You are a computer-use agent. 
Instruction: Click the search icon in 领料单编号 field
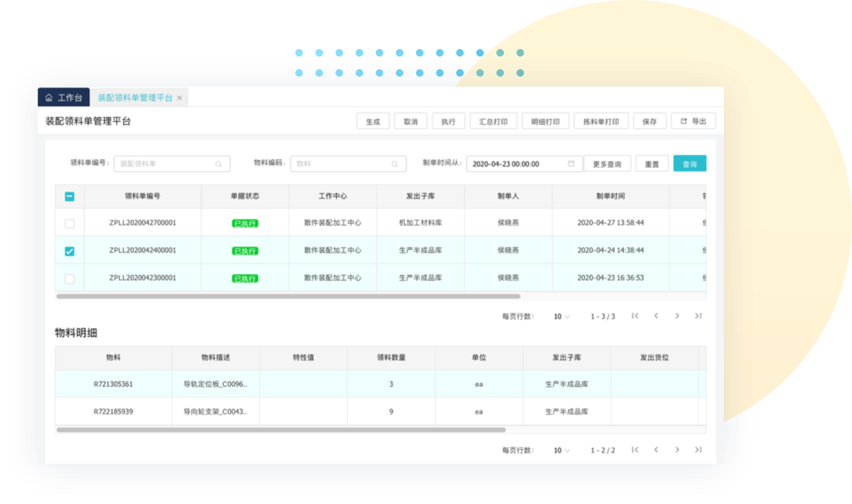click(219, 164)
